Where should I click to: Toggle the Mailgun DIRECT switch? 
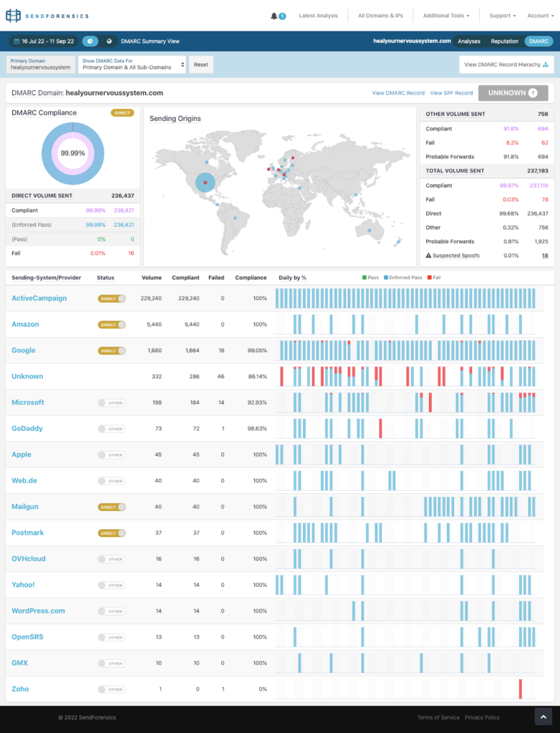[x=112, y=507]
